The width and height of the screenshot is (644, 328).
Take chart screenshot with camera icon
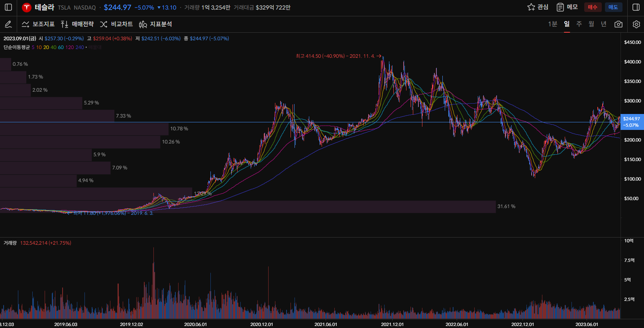(x=618, y=24)
